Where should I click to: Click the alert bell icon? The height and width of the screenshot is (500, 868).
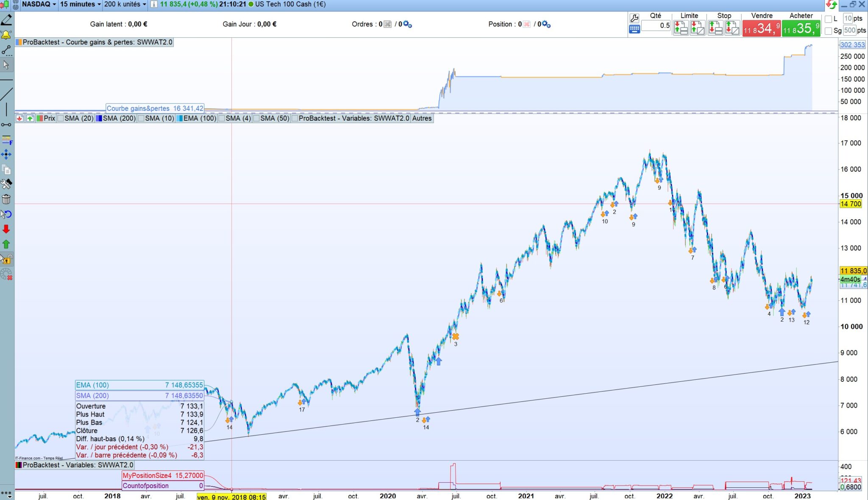(x=6, y=35)
